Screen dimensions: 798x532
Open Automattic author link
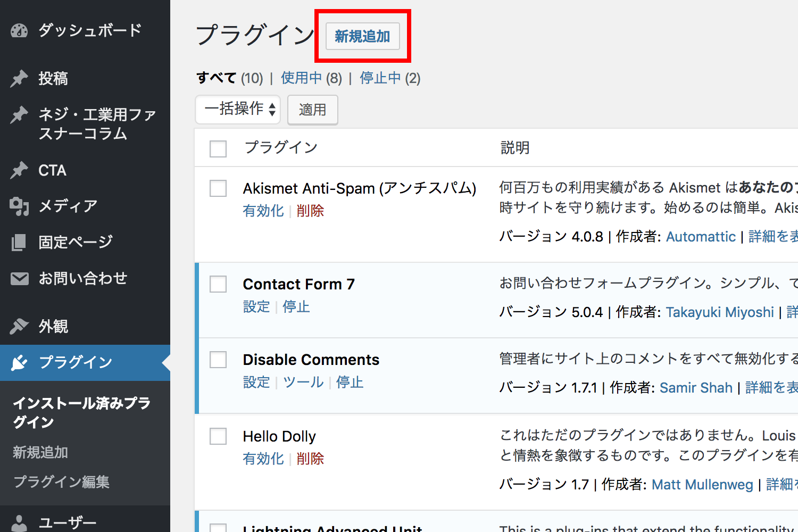(701, 237)
